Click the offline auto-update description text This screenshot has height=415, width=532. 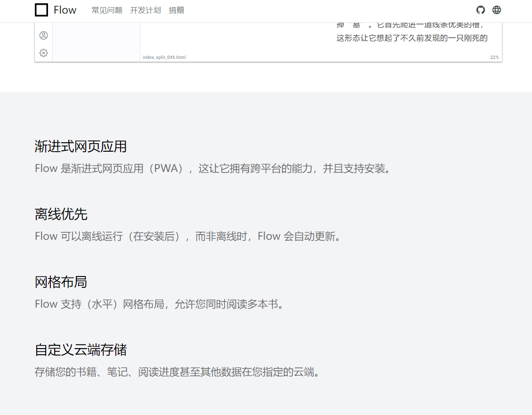pyautogui.click(x=188, y=236)
